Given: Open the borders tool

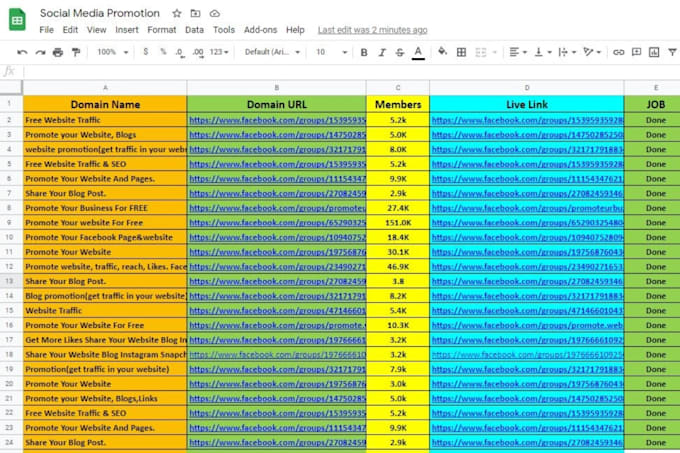Looking at the screenshot, I should pos(461,52).
